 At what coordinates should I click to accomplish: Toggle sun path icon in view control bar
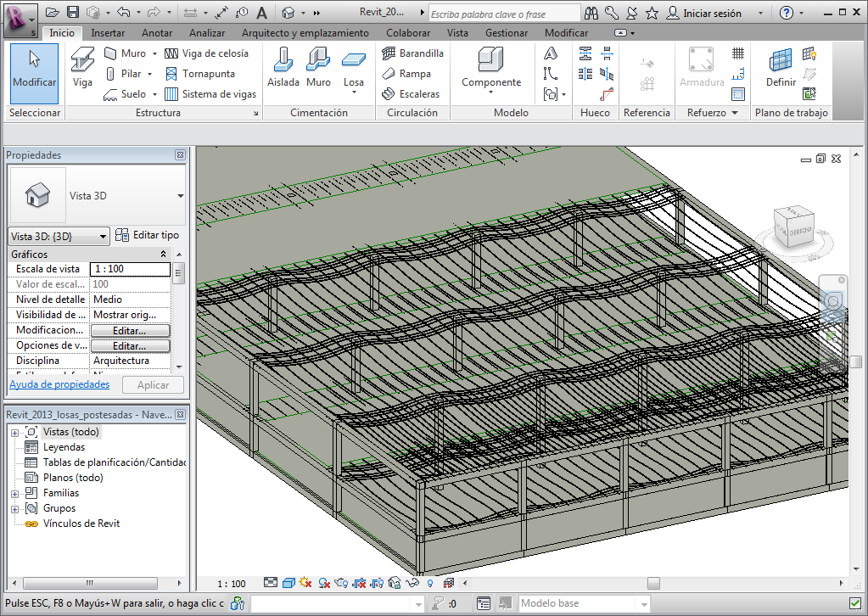pyautogui.click(x=305, y=584)
